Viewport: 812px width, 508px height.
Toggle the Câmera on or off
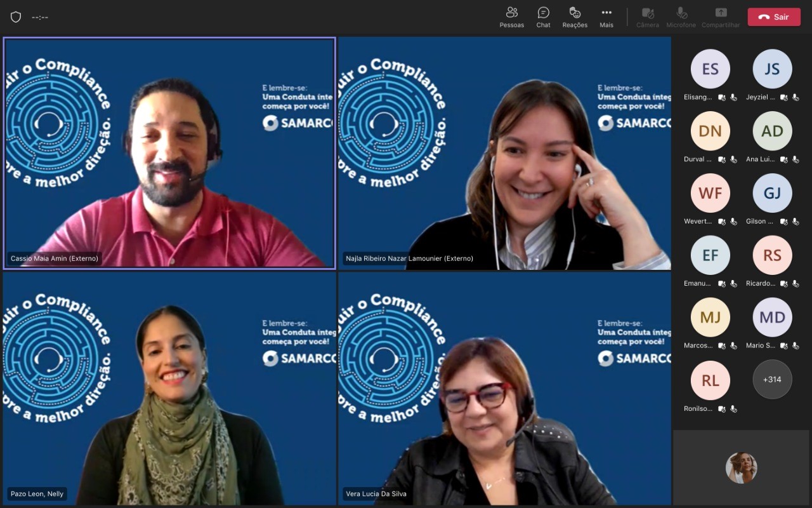point(647,17)
